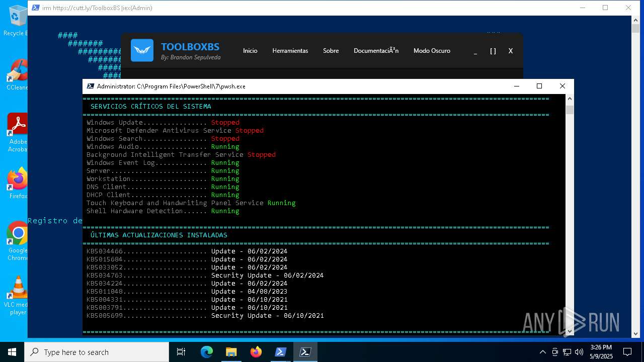Viewport: 644px width, 362px height.
Task: Click the background PowerShell window scrollbar up arrow
Action: pos(636,20)
